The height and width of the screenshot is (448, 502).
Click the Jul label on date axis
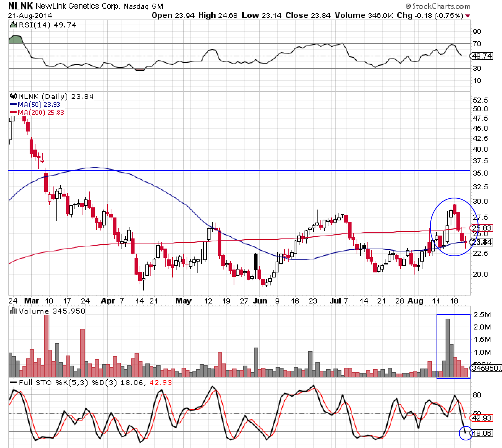[x=336, y=301]
